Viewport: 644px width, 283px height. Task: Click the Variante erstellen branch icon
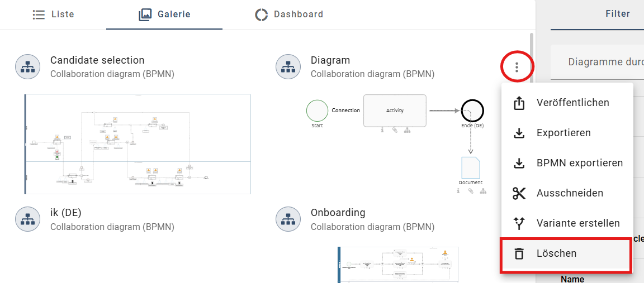click(519, 223)
